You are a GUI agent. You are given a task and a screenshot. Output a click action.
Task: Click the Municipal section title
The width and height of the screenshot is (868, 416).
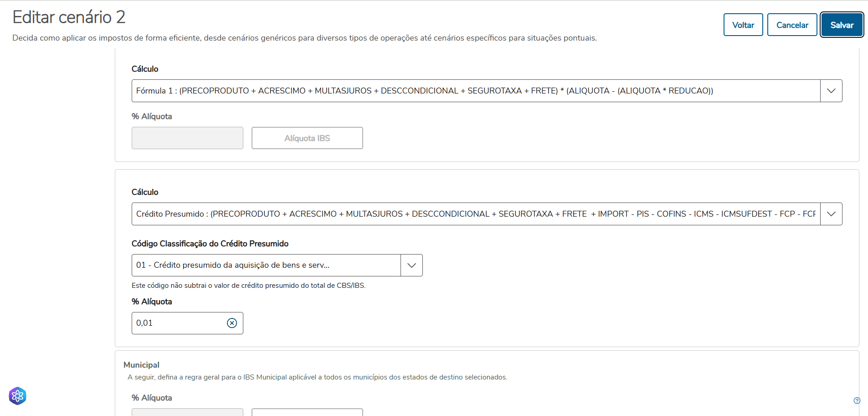pos(141,365)
